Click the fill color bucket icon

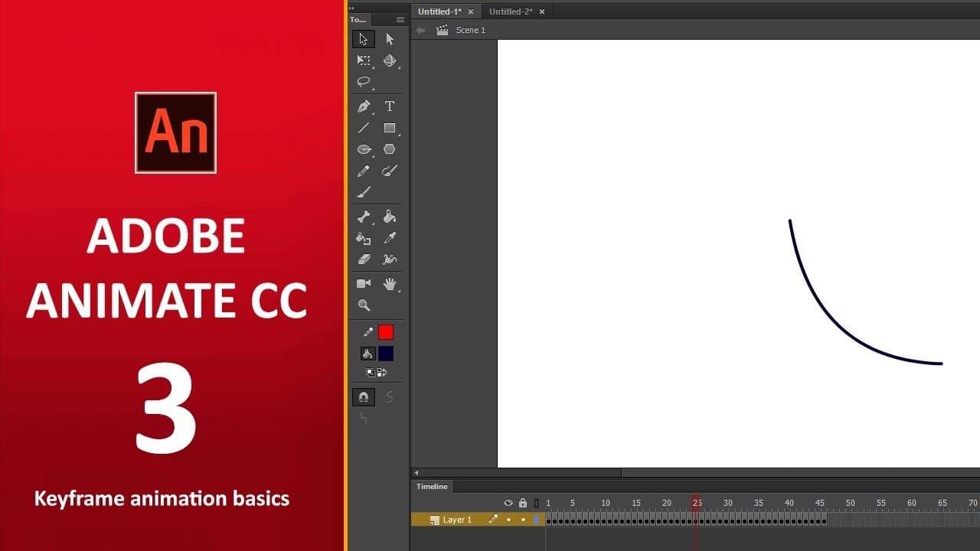367,354
